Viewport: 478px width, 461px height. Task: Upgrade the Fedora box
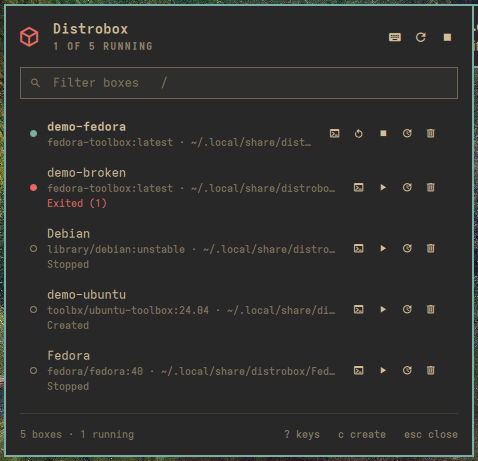pos(407,370)
